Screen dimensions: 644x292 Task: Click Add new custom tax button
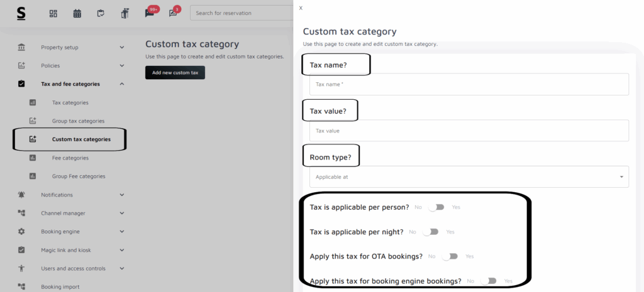coord(175,73)
